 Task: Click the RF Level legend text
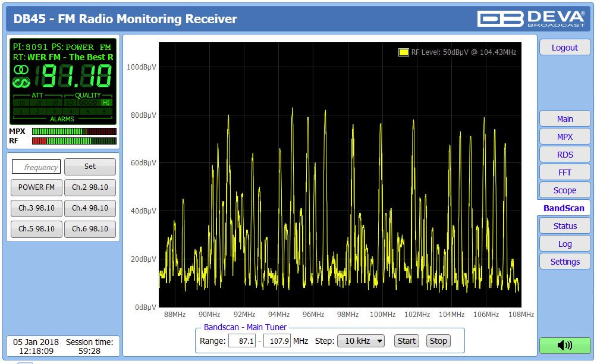pos(463,52)
